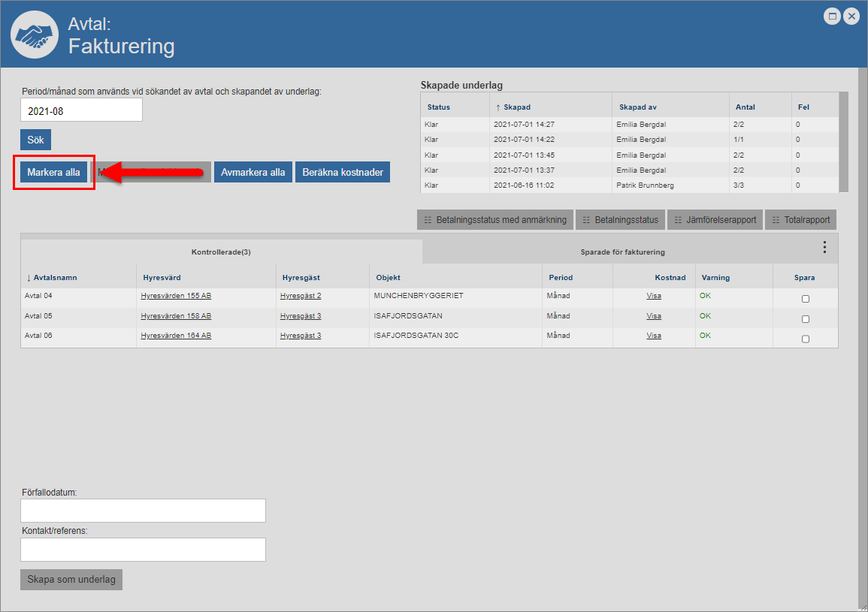Open the Hyresvärden 155 AB link
This screenshot has width=868, height=612.
click(x=176, y=296)
